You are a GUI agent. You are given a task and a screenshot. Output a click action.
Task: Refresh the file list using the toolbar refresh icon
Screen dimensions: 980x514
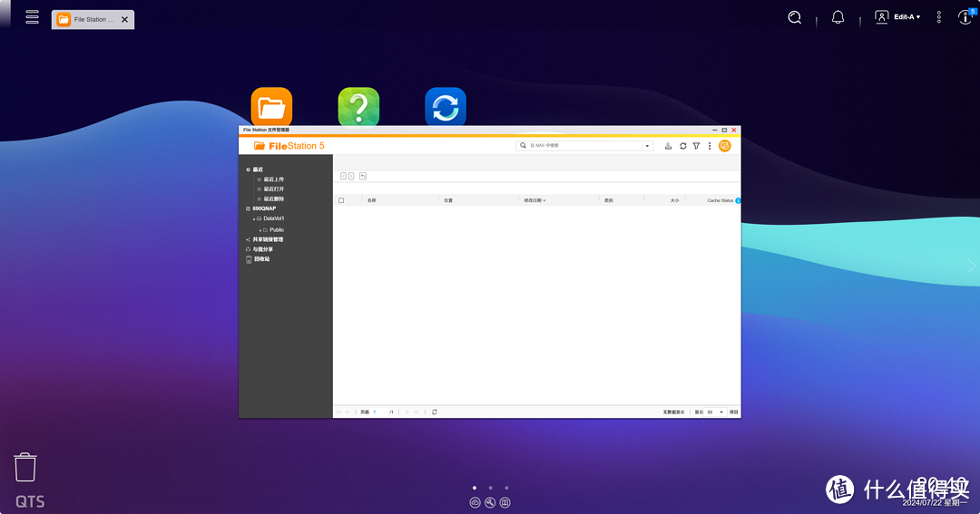click(682, 146)
